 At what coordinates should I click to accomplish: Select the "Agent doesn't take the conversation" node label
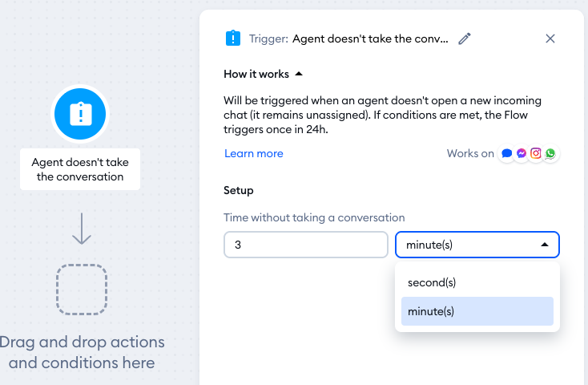[80, 169]
